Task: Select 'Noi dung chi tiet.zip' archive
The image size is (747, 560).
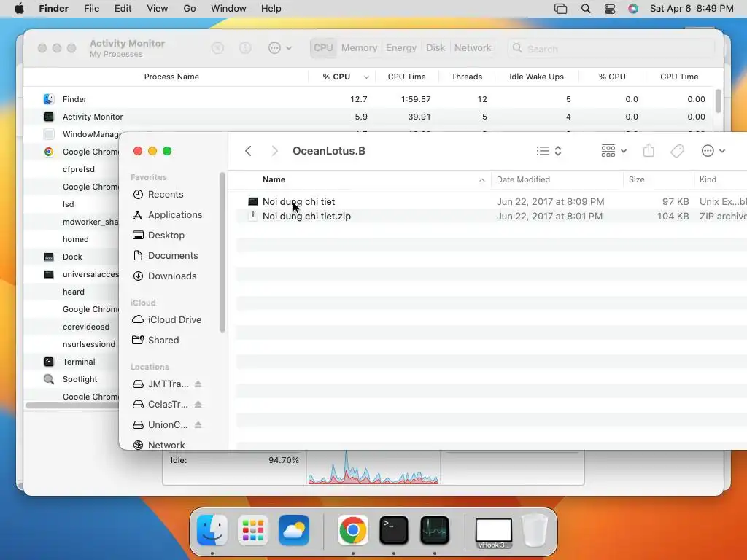Action: pos(492,216)
